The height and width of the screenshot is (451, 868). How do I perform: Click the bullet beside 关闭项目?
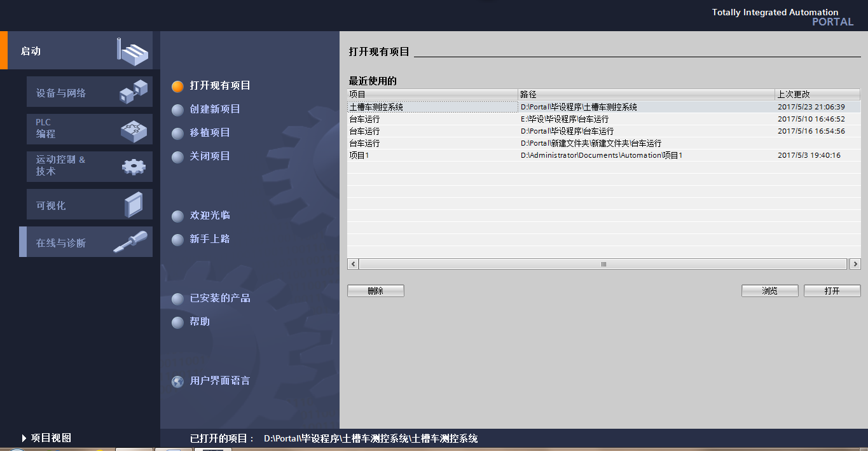178,157
